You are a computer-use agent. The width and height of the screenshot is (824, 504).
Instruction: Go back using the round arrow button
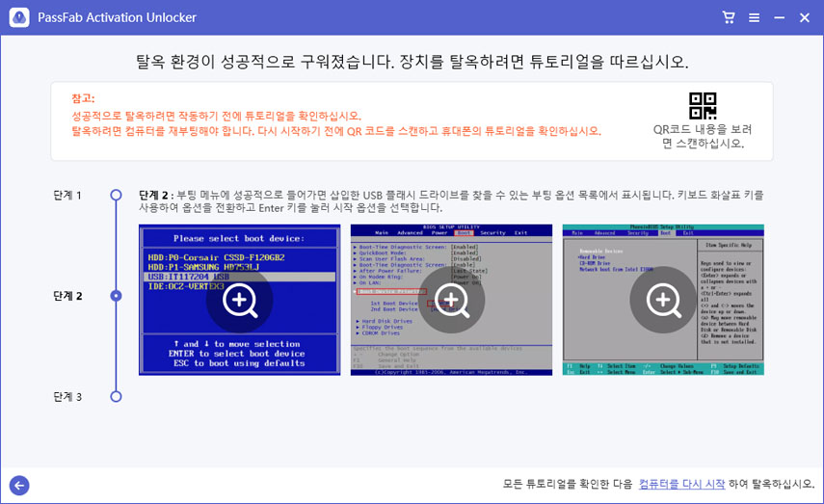point(19,485)
